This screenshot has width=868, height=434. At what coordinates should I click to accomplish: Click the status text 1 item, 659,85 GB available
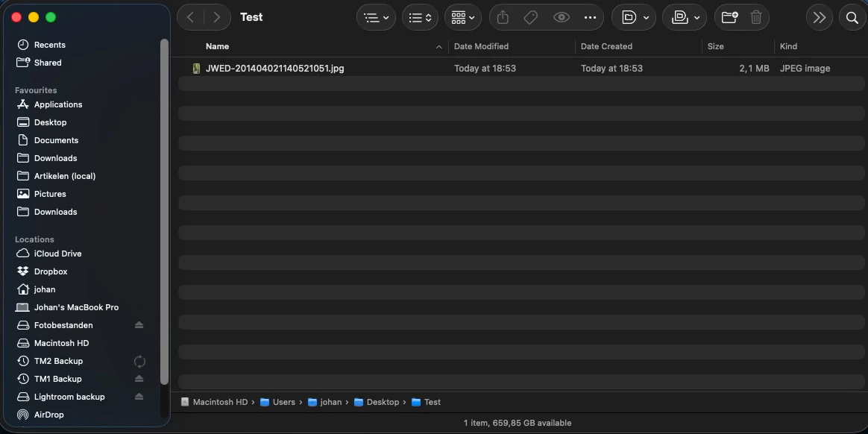(x=518, y=423)
